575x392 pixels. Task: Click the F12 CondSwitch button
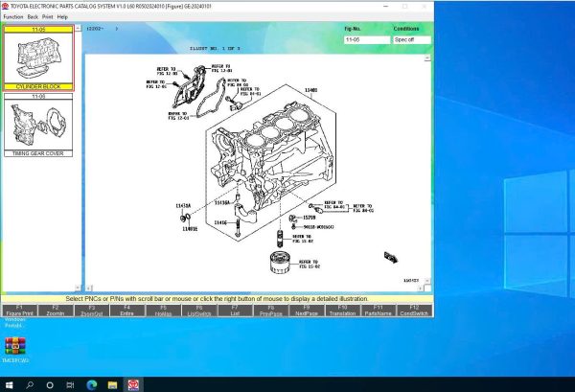414,311
